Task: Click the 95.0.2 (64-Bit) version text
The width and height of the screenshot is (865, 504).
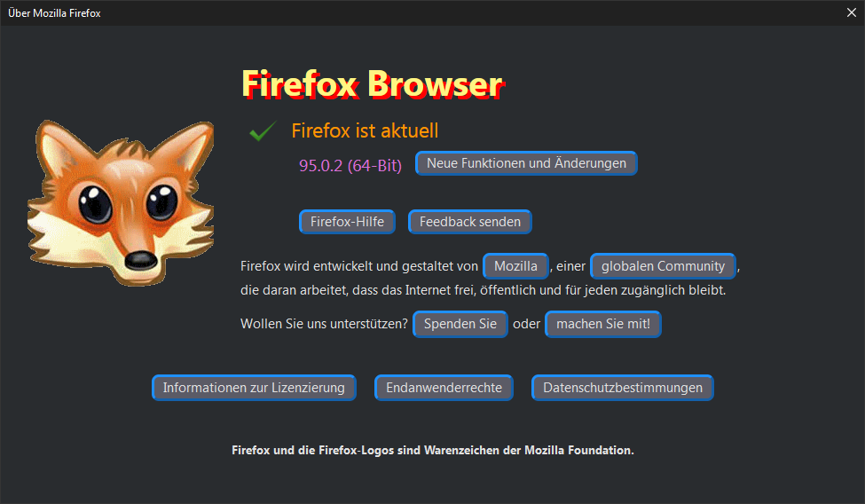Action: 350,166
